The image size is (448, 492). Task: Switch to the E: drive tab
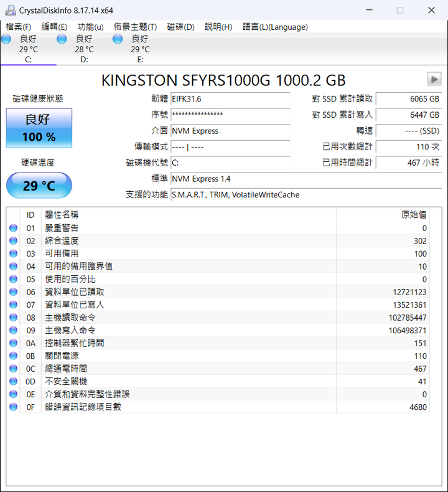(140, 49)
